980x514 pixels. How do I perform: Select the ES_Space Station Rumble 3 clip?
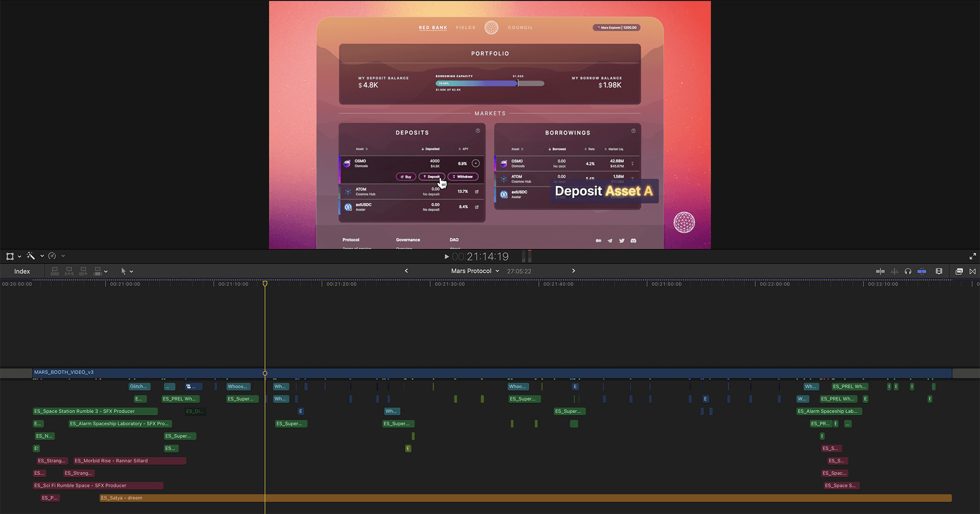pyautogui.click(x=95, y=411)
